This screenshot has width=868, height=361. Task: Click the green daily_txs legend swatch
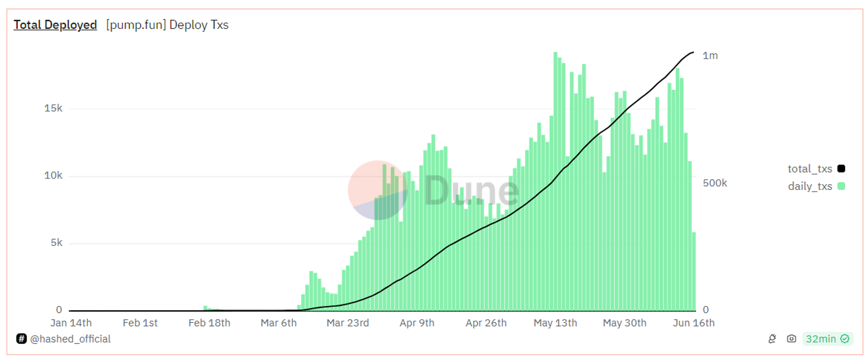(x=841, y=186)
